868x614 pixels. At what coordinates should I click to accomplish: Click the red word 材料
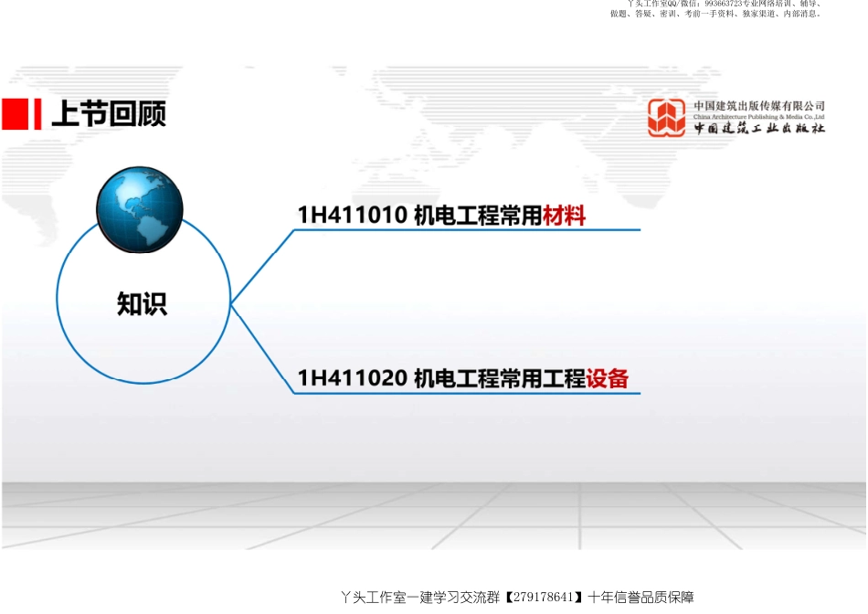[x=564, y=215]
